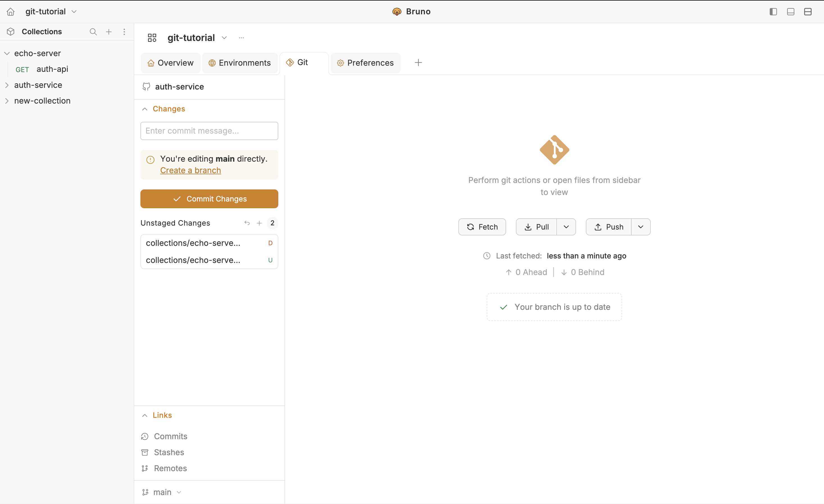Screen dimensions: 824x504
Task: Click the 0 Ahead indicator
Action: 526,272
